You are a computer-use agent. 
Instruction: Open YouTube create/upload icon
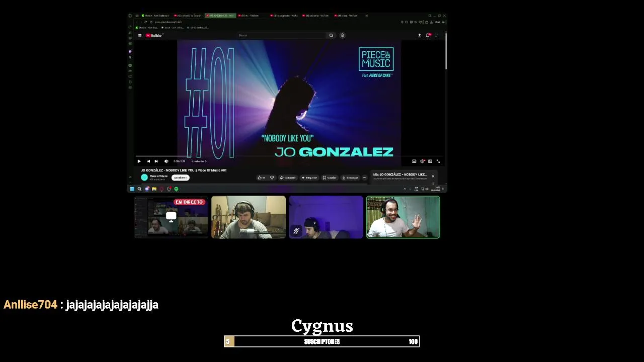click(x=420, y=35)
